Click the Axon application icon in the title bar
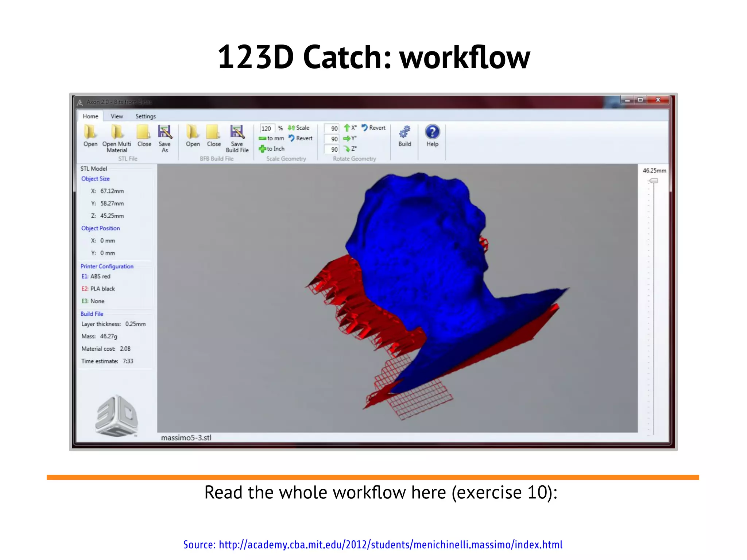The width and height of the screenshot is (747, 560). (x=80, y=102)
